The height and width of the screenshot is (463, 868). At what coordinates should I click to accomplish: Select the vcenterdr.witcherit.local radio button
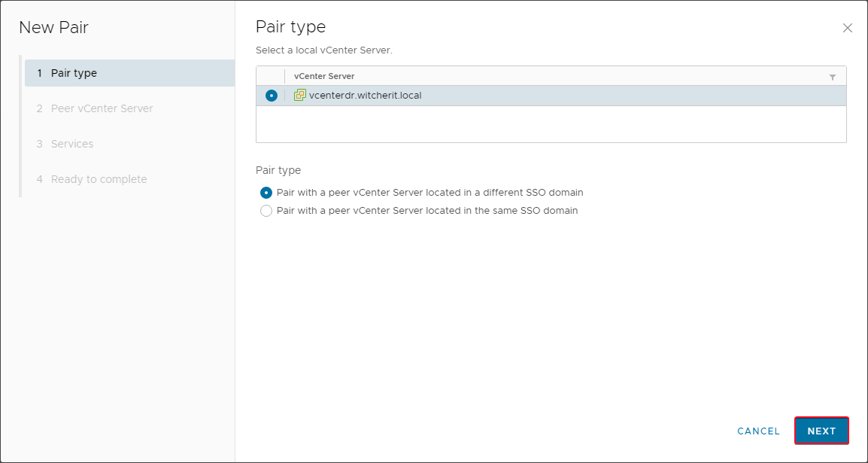(271, 95)
